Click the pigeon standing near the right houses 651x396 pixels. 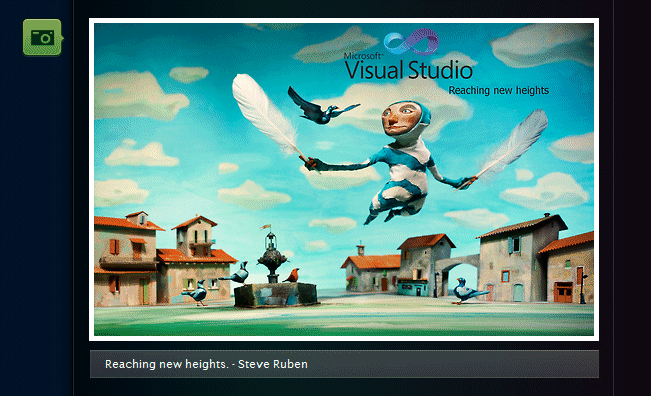[x=468, y=291]
